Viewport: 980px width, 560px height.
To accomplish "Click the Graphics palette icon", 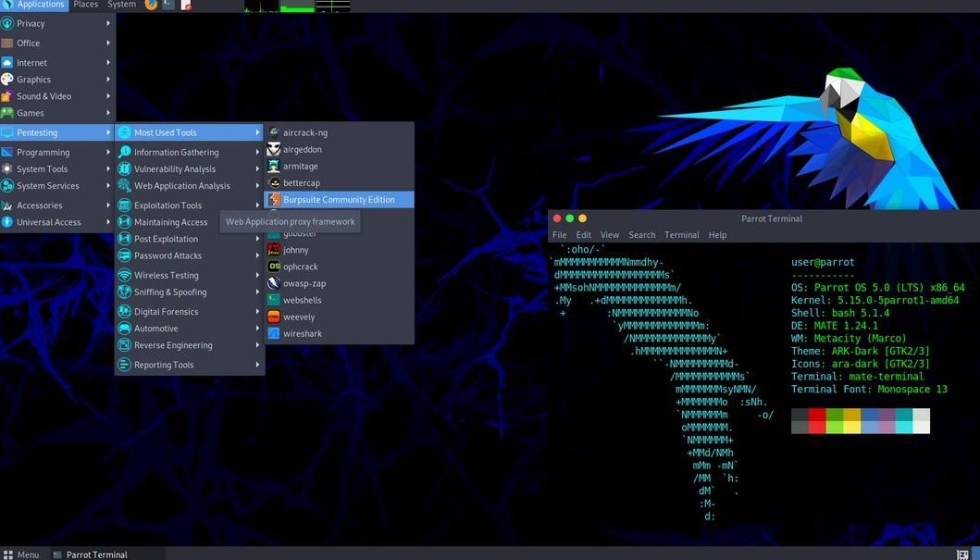I will [6, 80].
